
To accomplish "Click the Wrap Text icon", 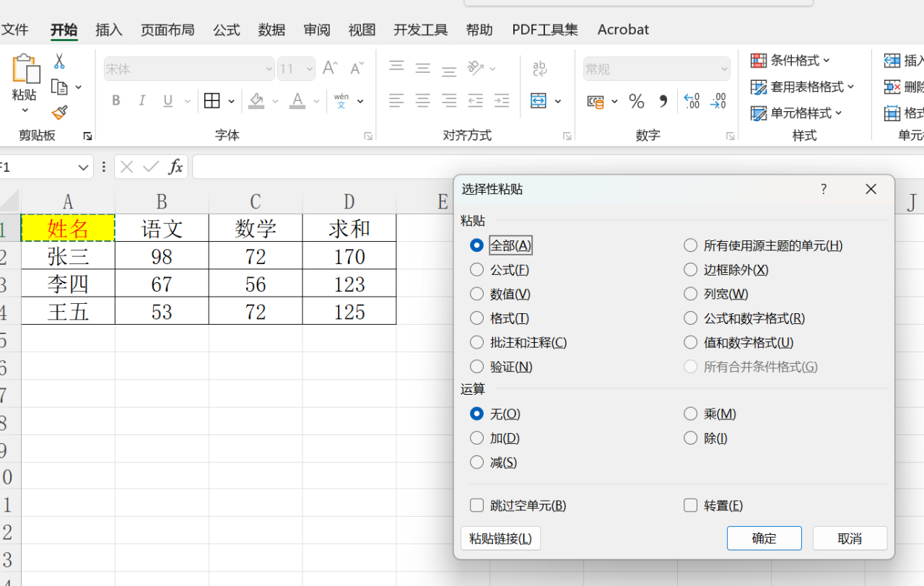I will [x=540, y=69].
